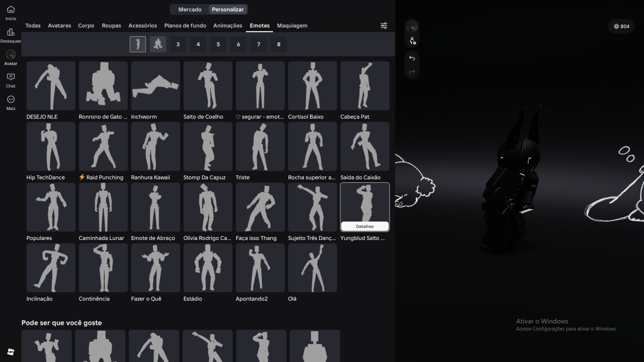Switch to the Personalizar toggle
The width and height of the screenshot is (644, 362).
click(228, 9)
